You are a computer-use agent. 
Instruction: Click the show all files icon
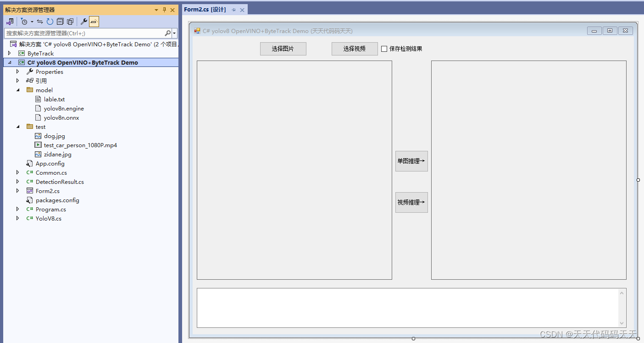(70, 22)
